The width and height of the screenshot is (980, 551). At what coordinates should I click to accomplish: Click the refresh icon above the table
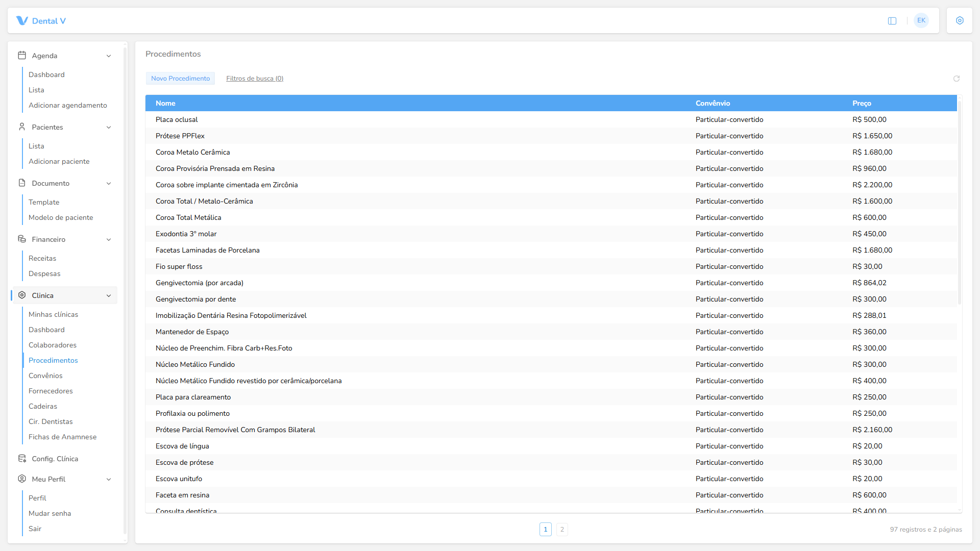(x=957, y=79)
